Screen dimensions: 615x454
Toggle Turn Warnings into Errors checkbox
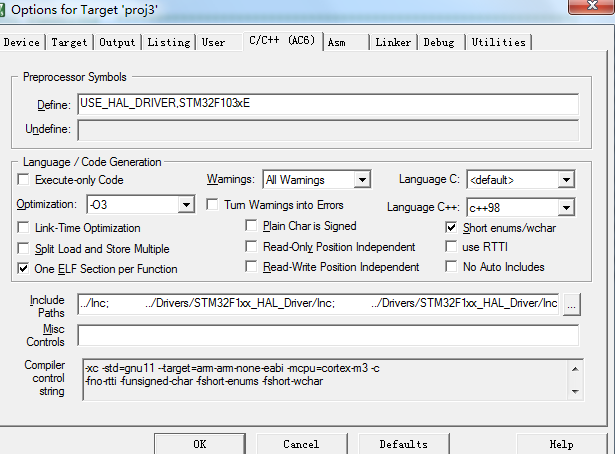click(212, 205)
